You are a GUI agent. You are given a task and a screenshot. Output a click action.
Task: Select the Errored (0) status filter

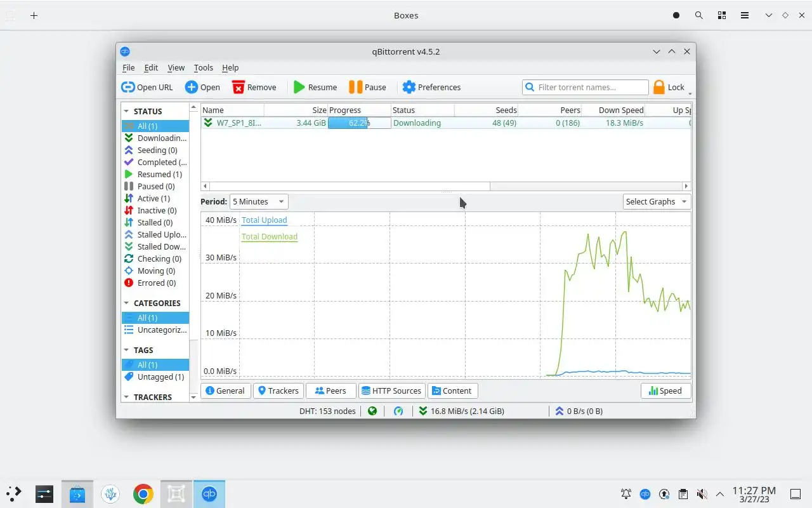pos(155,283)
